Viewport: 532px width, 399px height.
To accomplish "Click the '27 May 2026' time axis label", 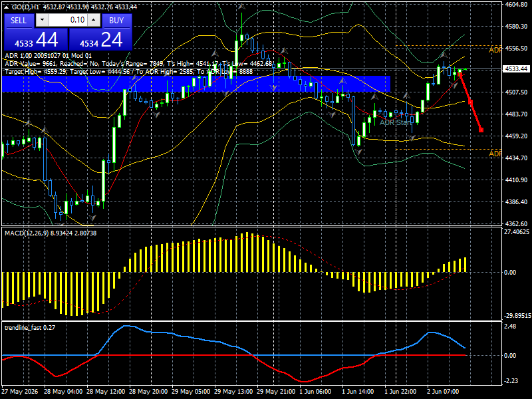I will coord(20,391).
